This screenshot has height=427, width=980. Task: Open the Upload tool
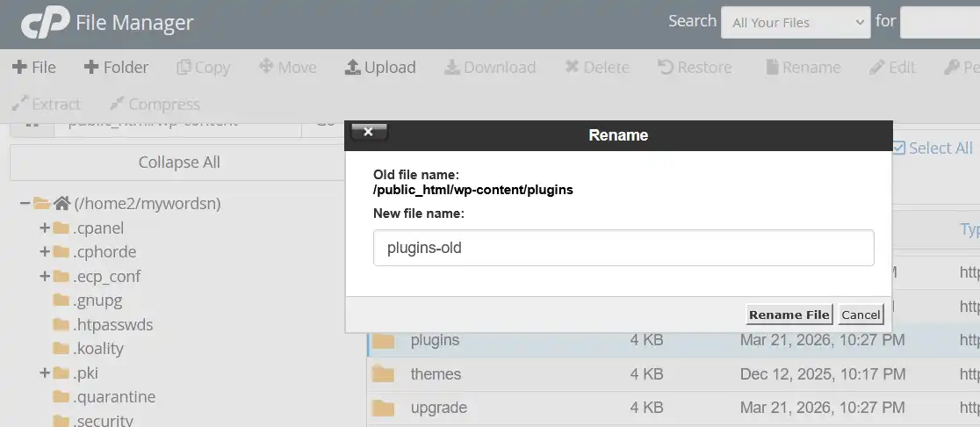(380, 67)
